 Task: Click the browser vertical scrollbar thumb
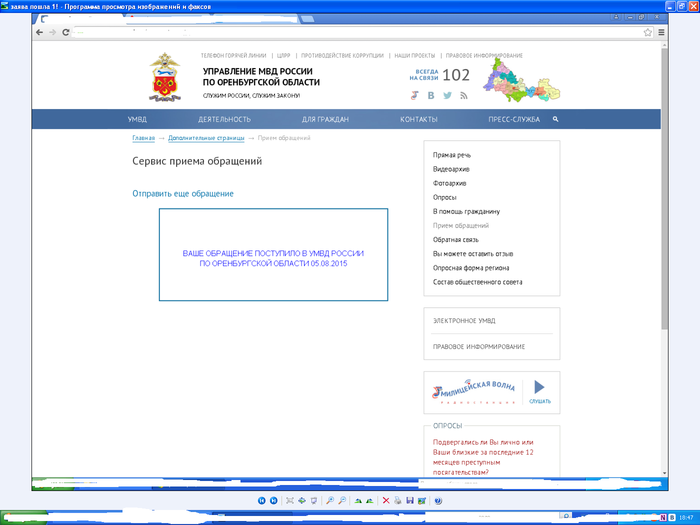coord(664,189)
